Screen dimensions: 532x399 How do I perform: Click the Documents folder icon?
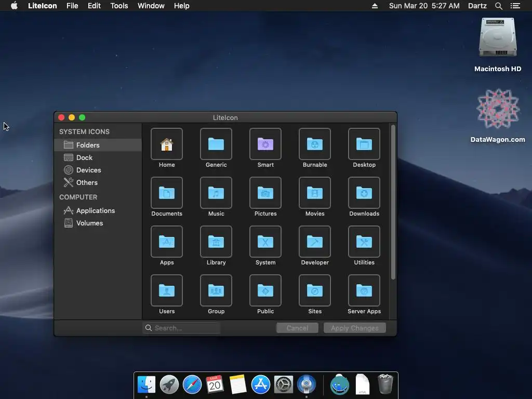167,193
